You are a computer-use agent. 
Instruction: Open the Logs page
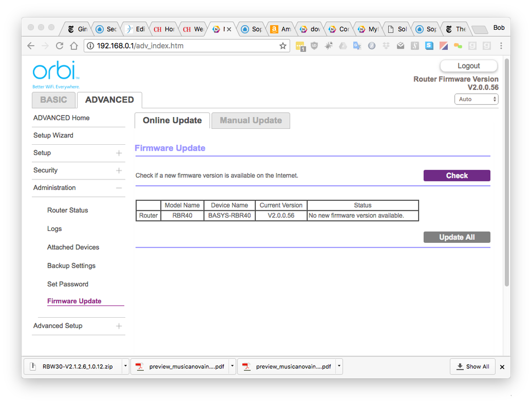(54, 229)
